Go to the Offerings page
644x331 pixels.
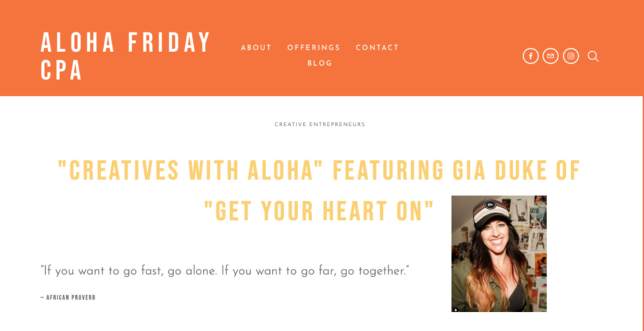313,48
